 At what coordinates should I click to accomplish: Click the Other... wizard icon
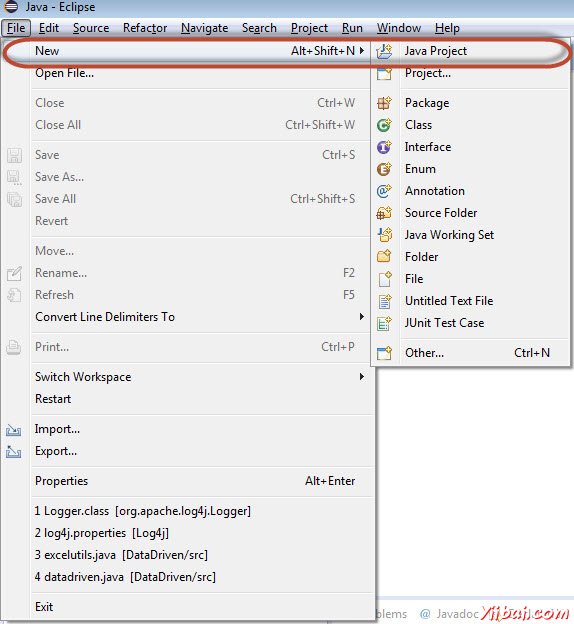384,353
